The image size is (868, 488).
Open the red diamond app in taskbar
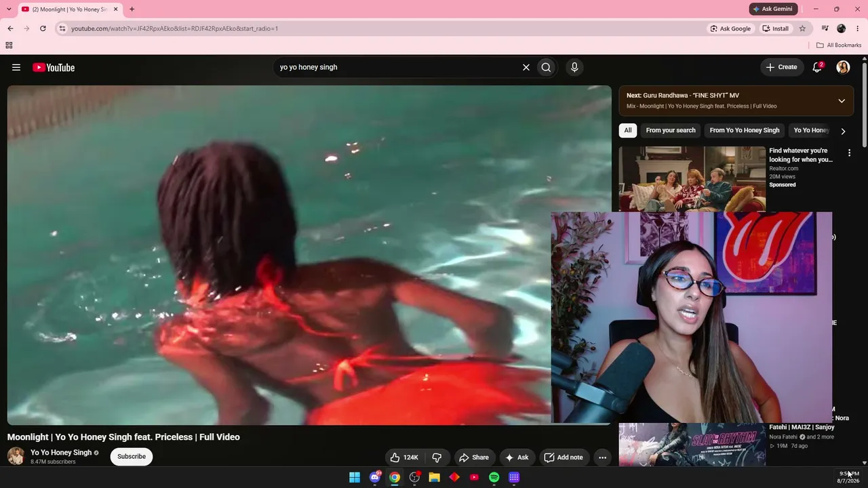point(454,477)
